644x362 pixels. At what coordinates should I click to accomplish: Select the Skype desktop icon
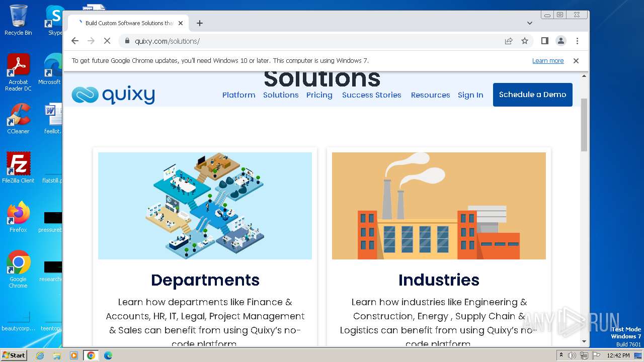(x=54, y=20)
